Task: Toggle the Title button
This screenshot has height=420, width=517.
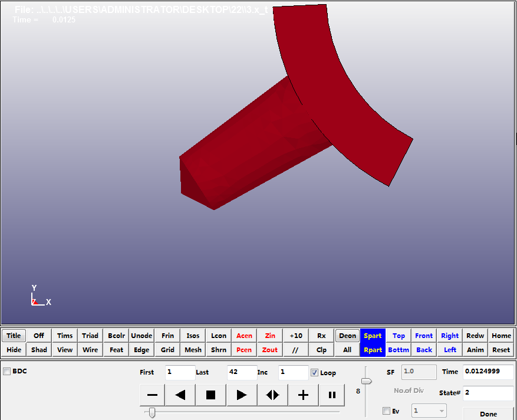Action: 14,336
